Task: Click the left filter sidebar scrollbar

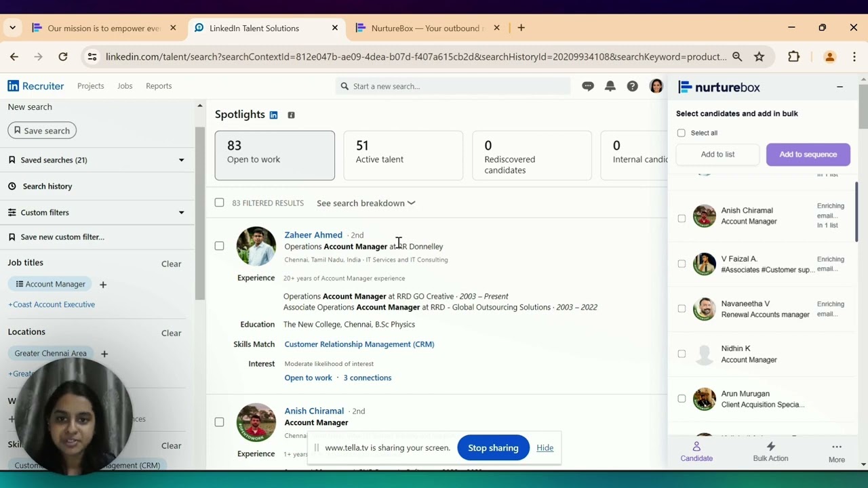Action: (x=199, y=213)
